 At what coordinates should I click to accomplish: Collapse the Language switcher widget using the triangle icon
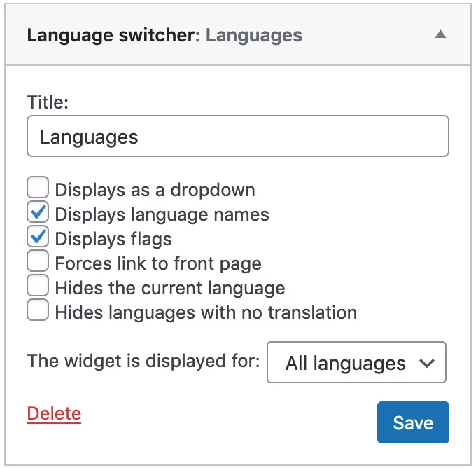[x=440, y=34]
